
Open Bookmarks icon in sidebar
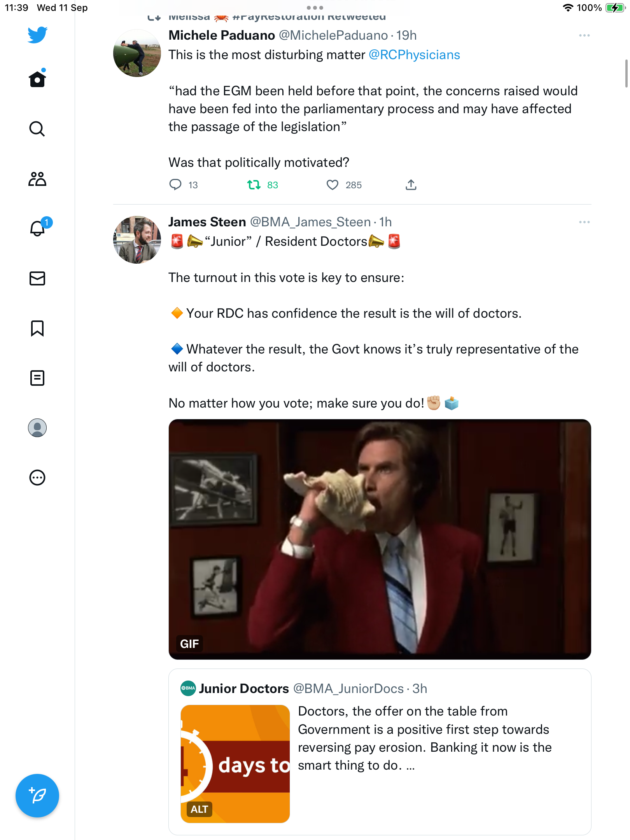click(x=37, y=328)
